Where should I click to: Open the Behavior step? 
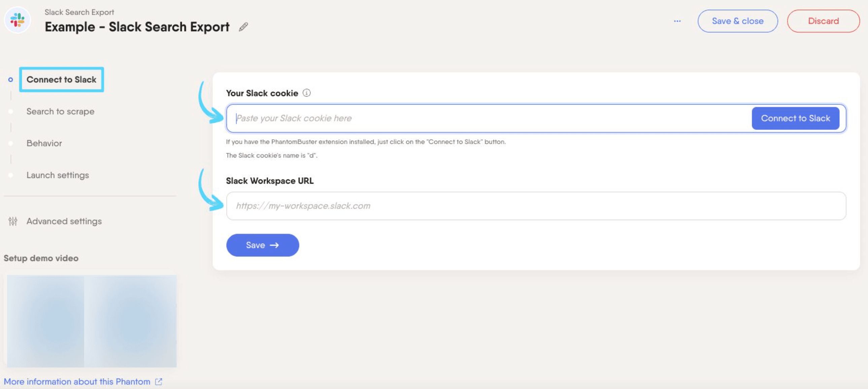tap(44, 143)
